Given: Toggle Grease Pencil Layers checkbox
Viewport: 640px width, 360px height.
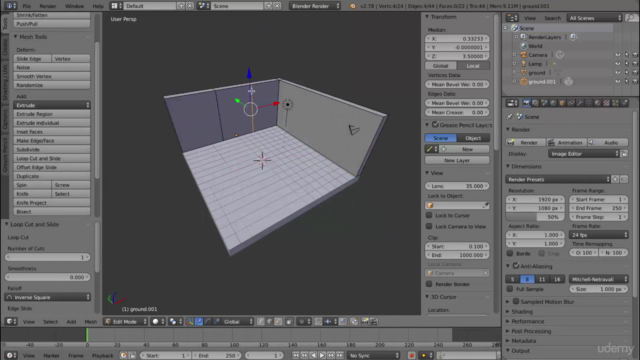Looking at the screenshot, I should (x=435, y=124).
